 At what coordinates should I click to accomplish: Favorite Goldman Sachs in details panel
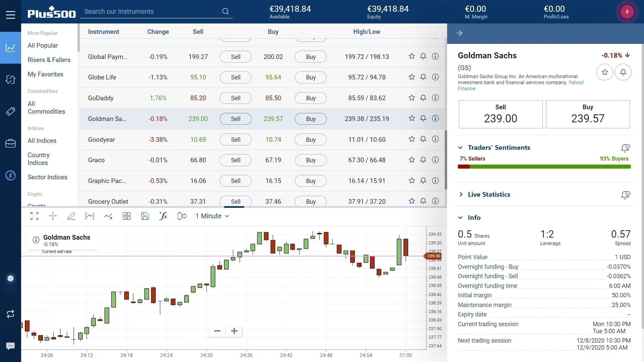(605, 72)
